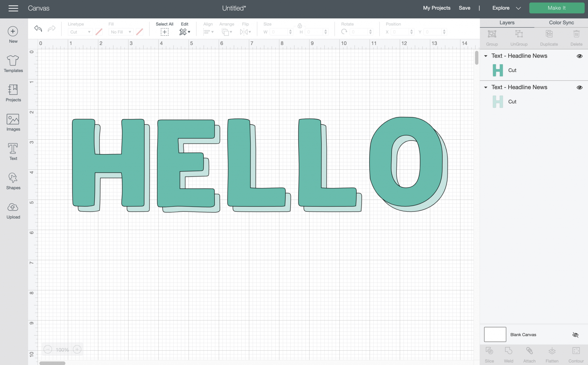
Task: Click the Untitled* project name
Action: pyautogui.click(x=234, y=8)
